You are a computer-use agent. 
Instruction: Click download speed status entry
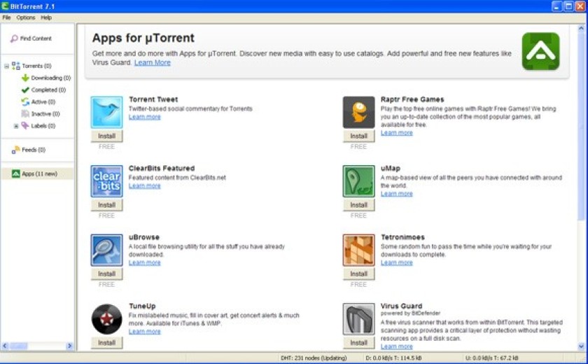[393, 358]
